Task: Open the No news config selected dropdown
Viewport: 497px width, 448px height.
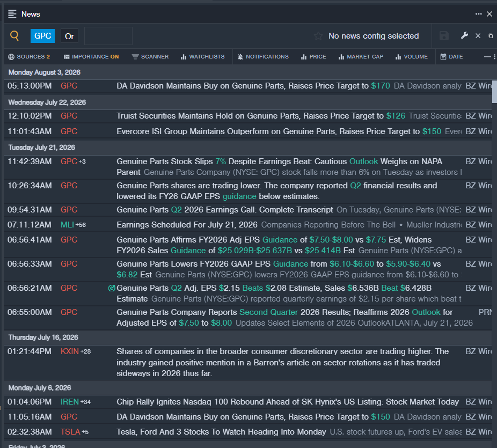Action: point(374,36)
